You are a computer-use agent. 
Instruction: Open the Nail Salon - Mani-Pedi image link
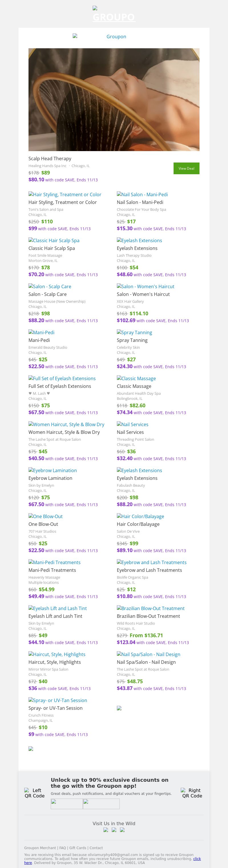click(x=142, y=195)
